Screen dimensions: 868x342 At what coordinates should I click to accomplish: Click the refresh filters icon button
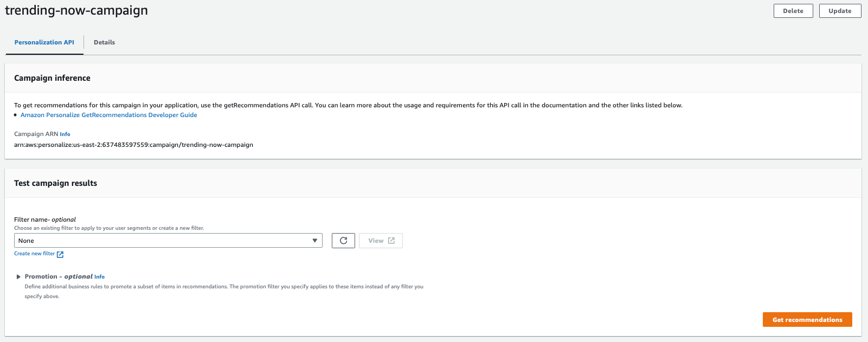pos(343,241)
